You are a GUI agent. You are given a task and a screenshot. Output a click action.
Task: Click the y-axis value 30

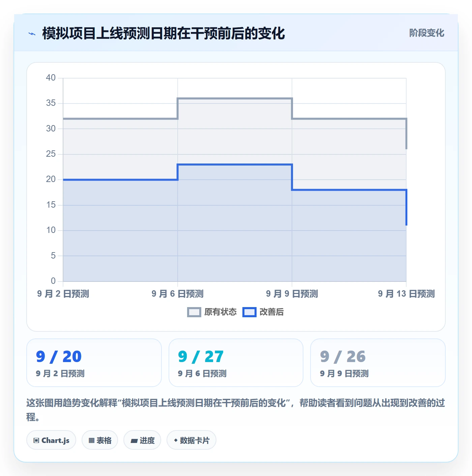[51, 129]
